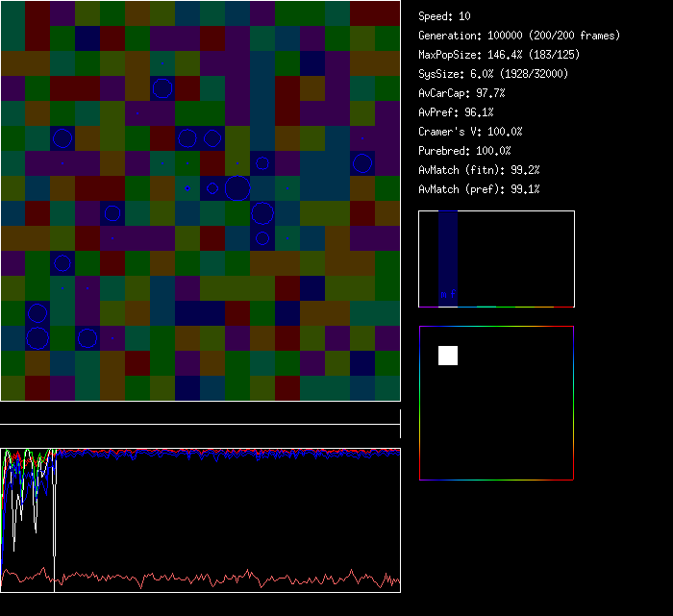Click the vertical white line in time graph

tap(55, 519)
